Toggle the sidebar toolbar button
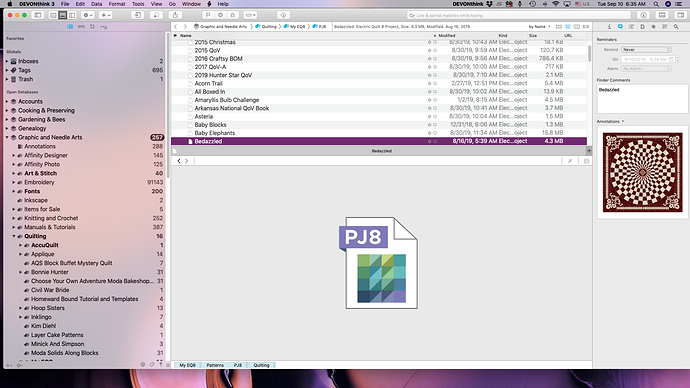 (38, 15)
